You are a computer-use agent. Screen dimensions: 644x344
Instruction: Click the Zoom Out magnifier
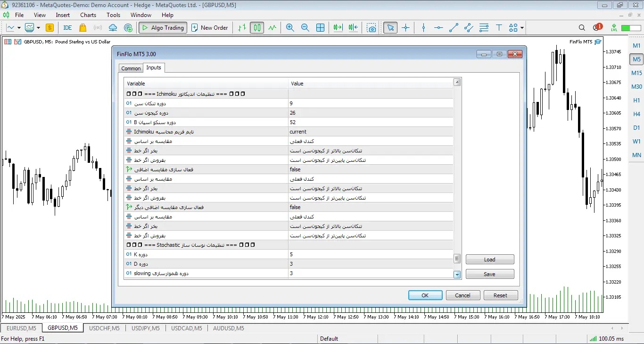305,28
